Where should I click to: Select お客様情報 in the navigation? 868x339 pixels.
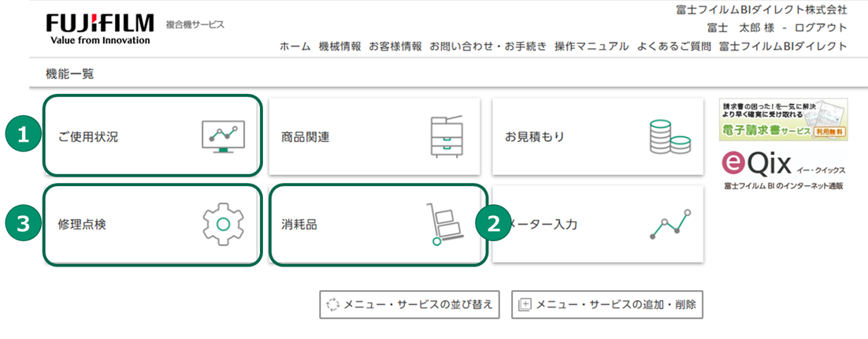click(395, 47)
